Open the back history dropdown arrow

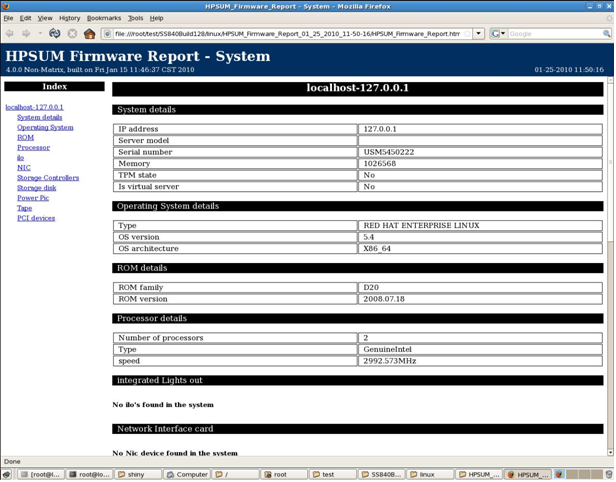coord(38,33)
